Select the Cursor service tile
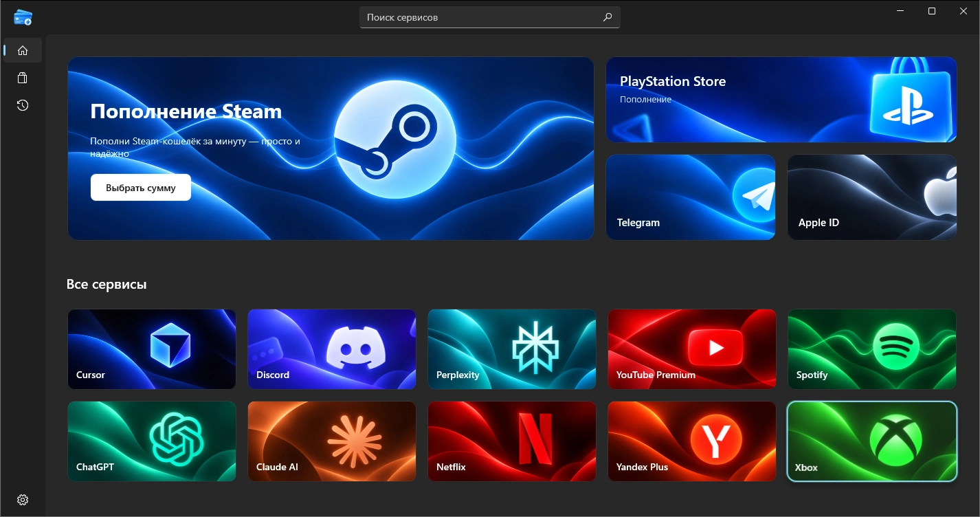Image resolution: width=980 pixels, height=517 pixels. [x=152, y=349]
